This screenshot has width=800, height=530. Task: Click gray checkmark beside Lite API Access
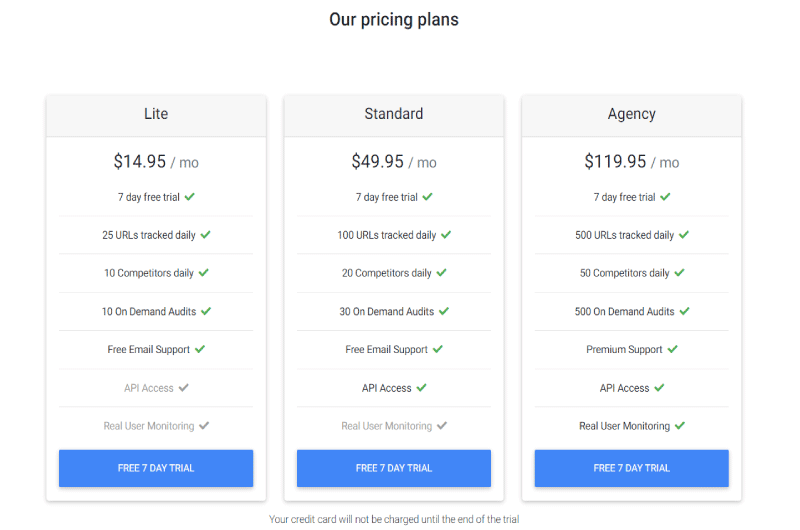point(184,388)
